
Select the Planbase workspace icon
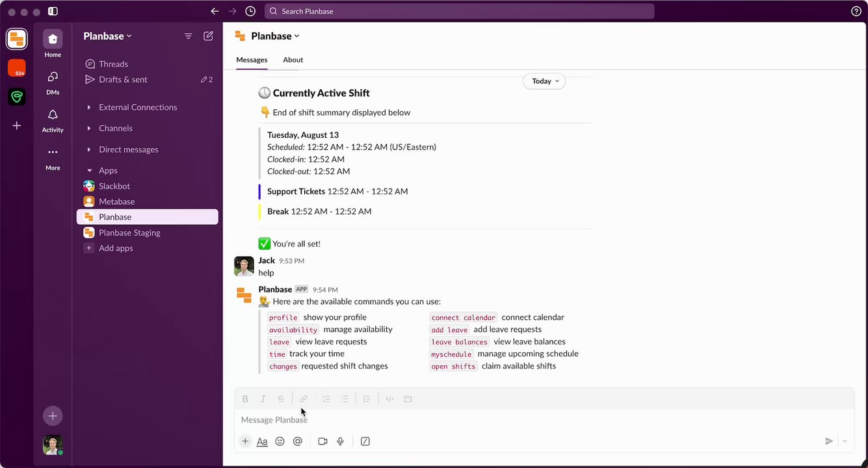[17, 39]
